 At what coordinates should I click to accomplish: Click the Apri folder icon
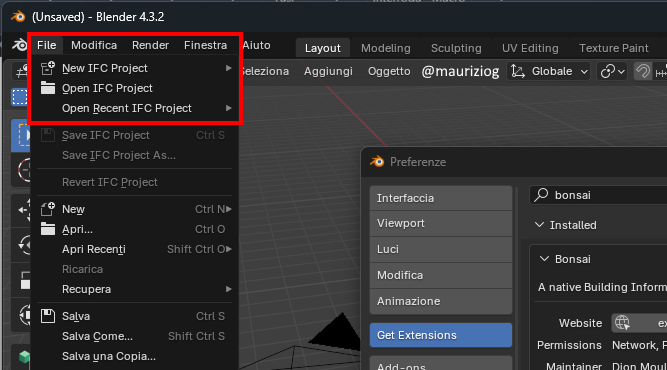[48, 229]
